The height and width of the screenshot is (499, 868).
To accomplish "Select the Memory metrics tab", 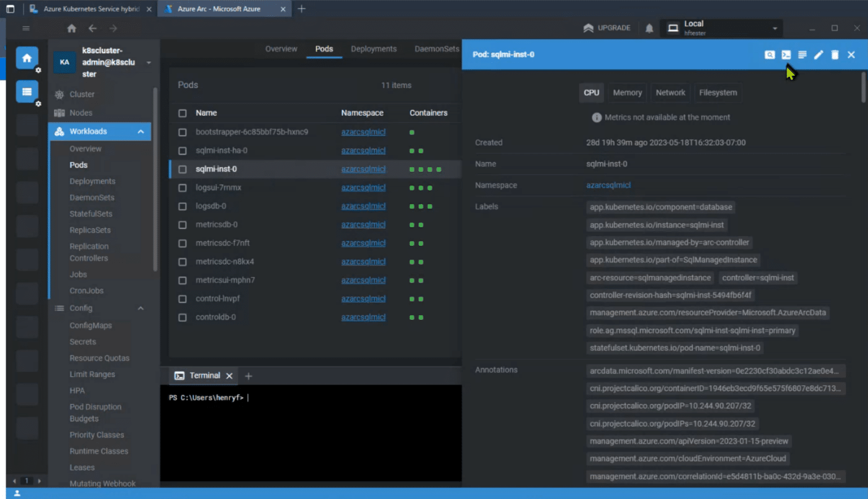I will [x=627, y=93].
